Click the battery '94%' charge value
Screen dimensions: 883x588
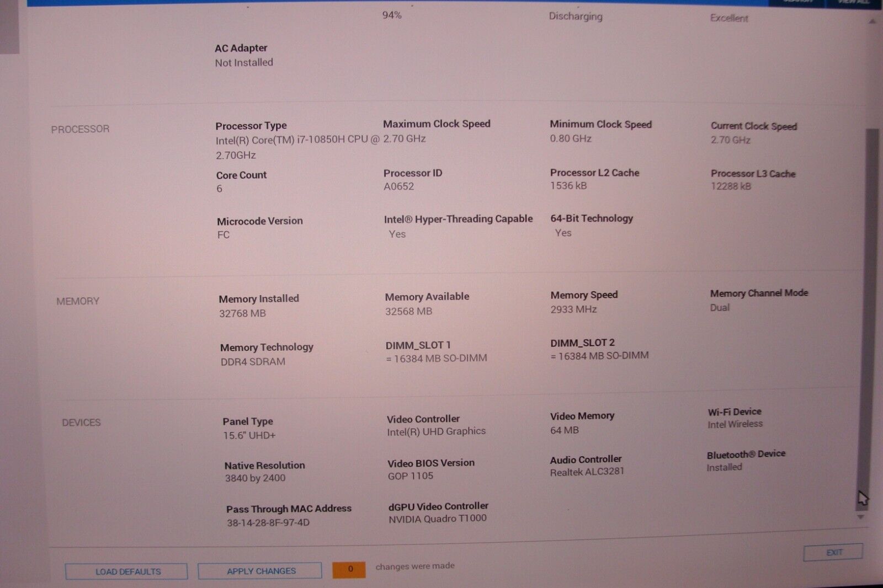point(392,15)
